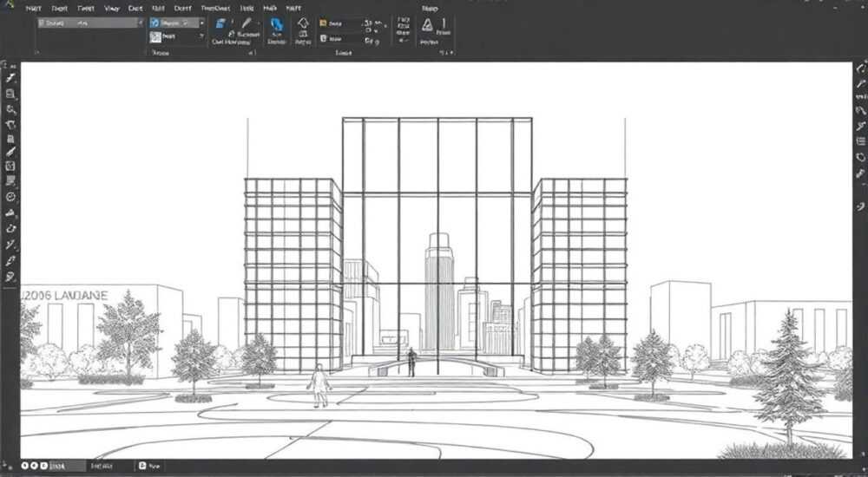Click the triangle warning-shaped ribbon icon
This screenshot has height=477, width=868.
(x=427, y=24)
